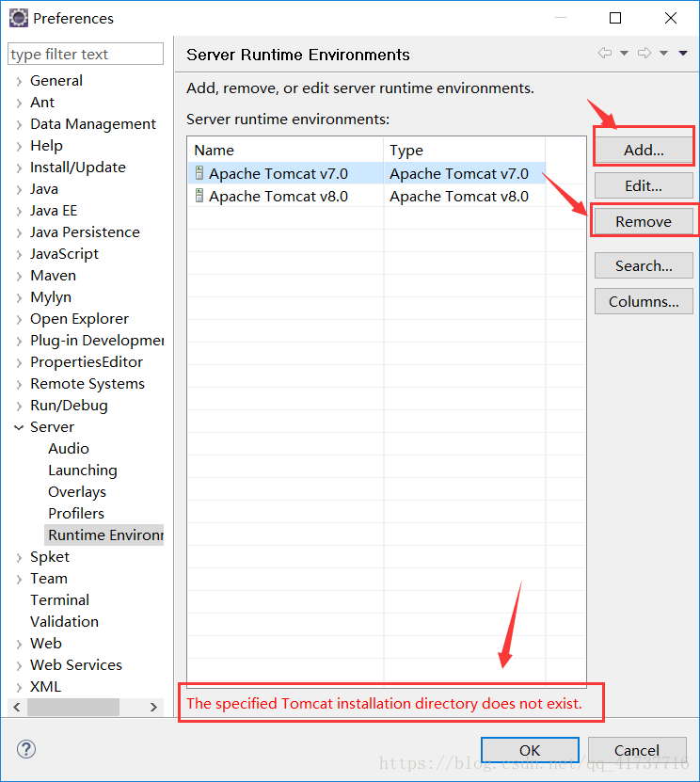The width and height of the screenshot is (700, 782).
Task: Select Profilers under Server
Action: click(x=76, y=513)
